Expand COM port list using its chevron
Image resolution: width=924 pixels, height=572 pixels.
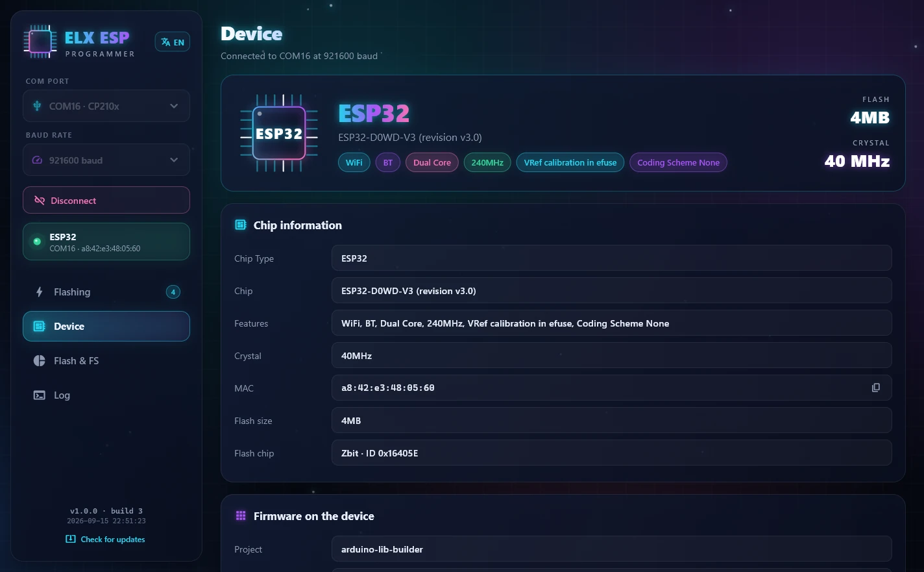[174, 106]
